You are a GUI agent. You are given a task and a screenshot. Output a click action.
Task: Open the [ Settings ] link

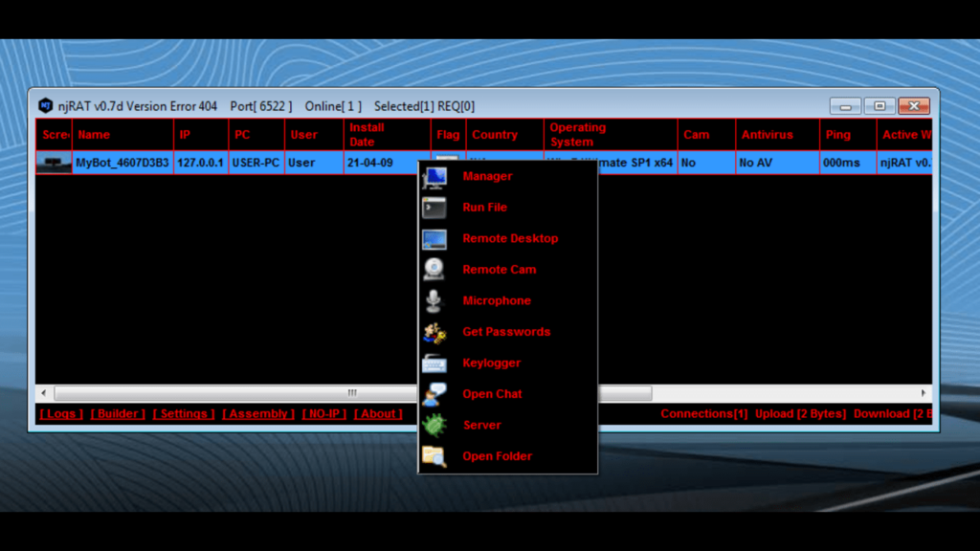[x=184, y=413]
